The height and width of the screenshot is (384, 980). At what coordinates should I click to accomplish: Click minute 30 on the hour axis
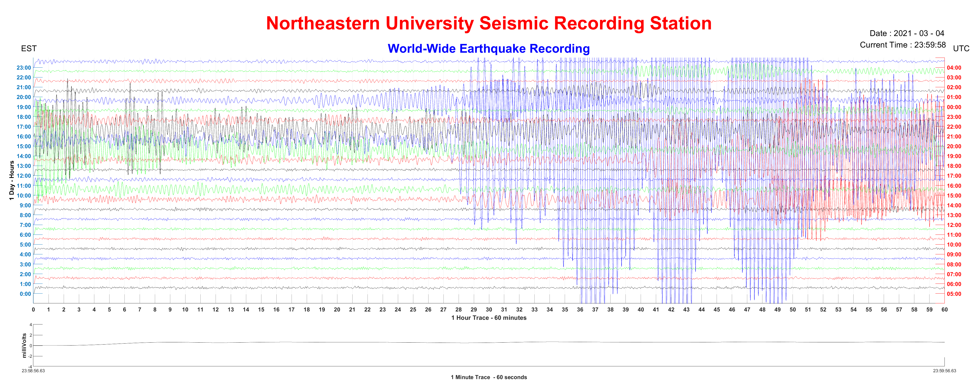coord(489,310)
